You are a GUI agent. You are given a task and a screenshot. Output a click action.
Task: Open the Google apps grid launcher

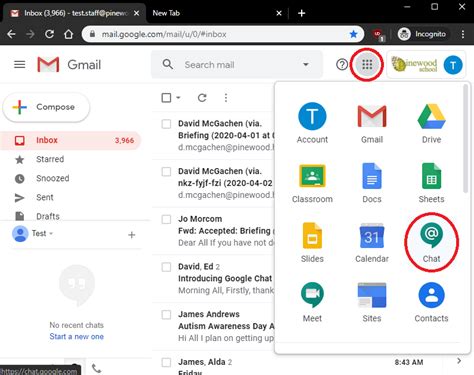click(367, 64)
